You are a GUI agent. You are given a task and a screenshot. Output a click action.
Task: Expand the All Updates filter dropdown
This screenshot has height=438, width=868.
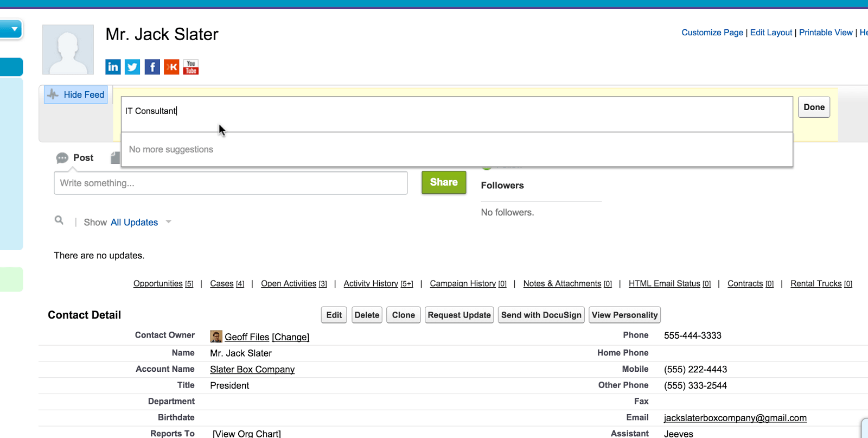[169, 222]
